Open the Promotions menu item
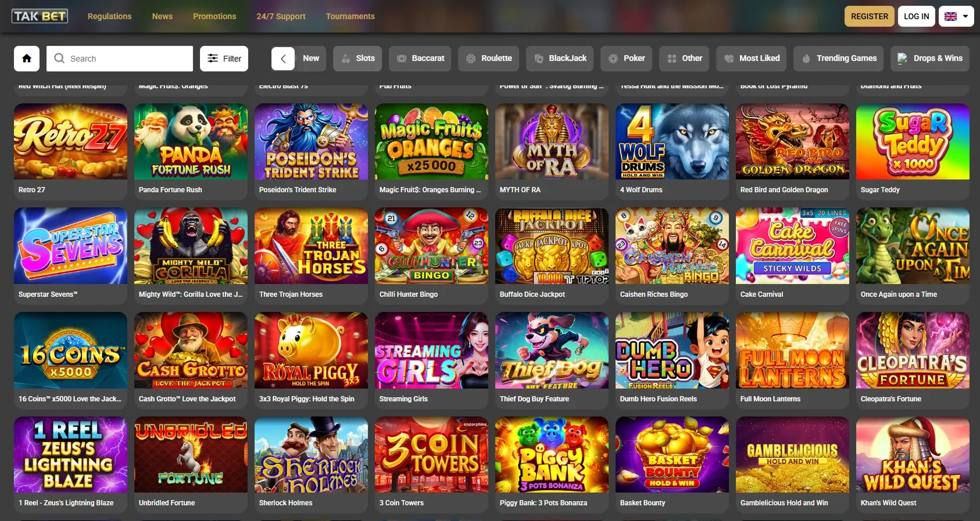 pyautogui.click(x=214, y=16)
